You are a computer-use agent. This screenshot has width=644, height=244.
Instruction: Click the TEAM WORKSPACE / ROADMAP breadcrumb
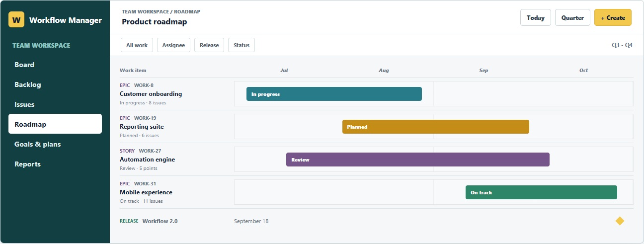pos(161,11)
